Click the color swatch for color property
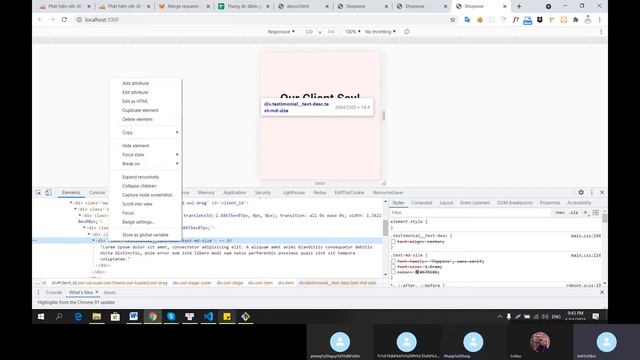 (x=417, y=272)
